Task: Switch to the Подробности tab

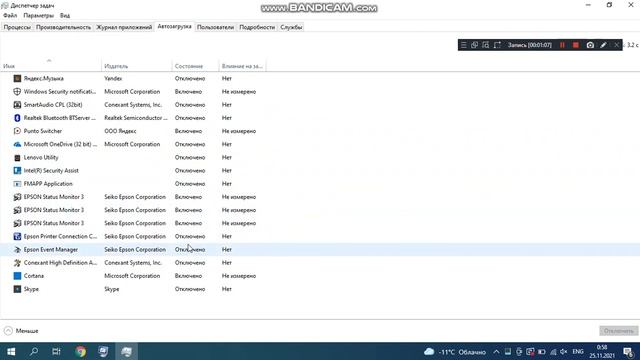Action: tap(257, 27)
